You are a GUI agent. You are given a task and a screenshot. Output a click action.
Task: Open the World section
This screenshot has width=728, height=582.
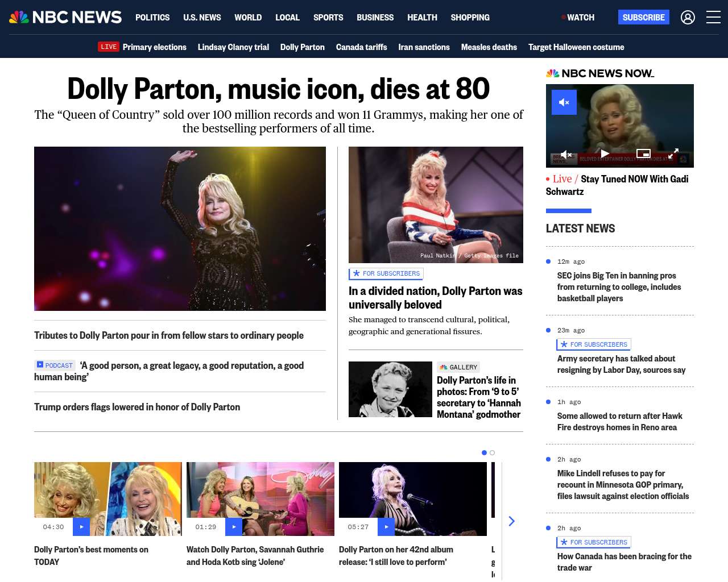pyautogui.click(x=248, y=18)
